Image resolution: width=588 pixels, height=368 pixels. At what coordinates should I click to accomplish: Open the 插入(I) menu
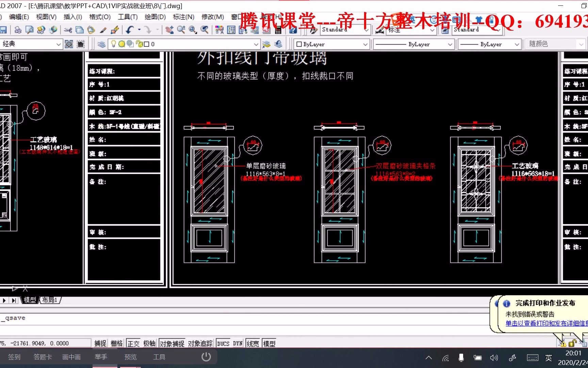[73, 17]
